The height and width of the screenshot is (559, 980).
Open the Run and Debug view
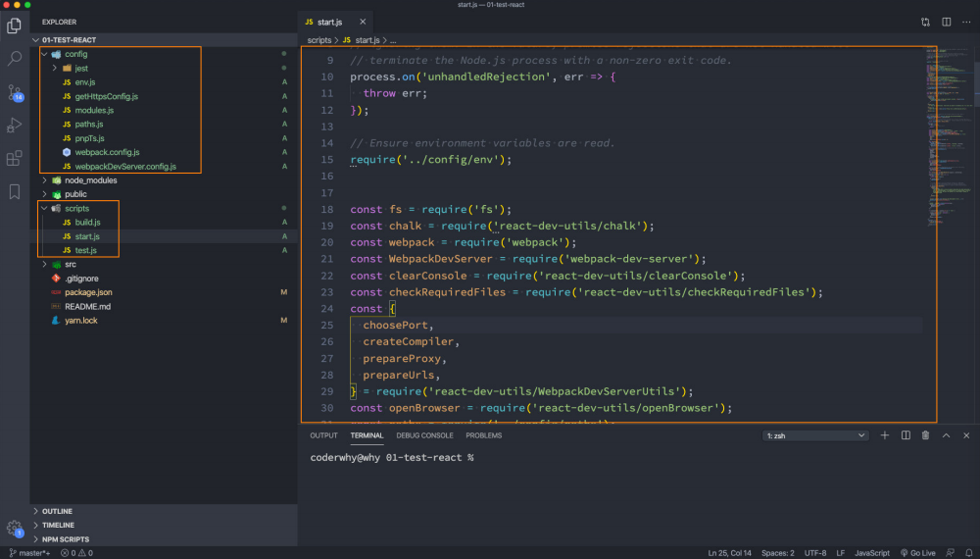click(15, 125)
